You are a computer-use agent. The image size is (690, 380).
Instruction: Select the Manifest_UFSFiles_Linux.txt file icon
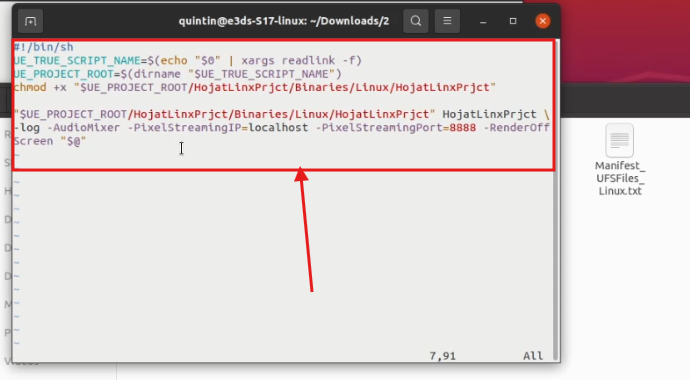(x=619, y=140)
